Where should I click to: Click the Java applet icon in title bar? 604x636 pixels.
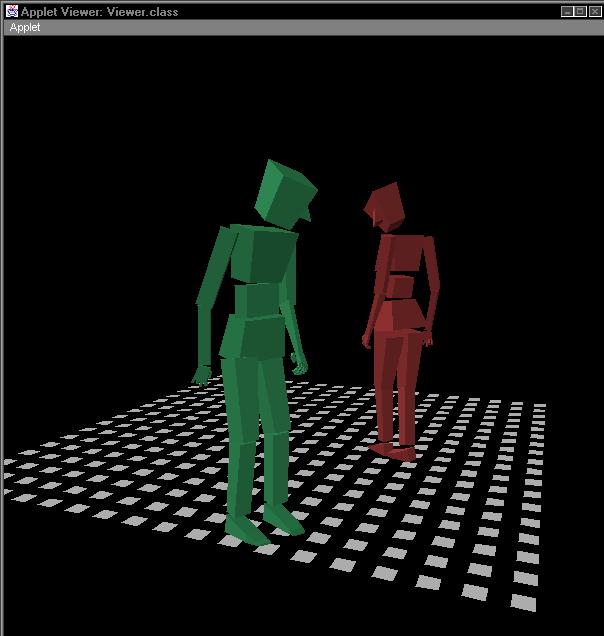[x=10, y=10]
